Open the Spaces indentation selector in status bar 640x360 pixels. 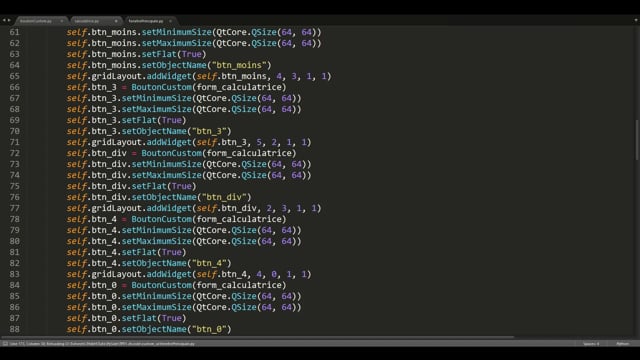coord(591,344)
